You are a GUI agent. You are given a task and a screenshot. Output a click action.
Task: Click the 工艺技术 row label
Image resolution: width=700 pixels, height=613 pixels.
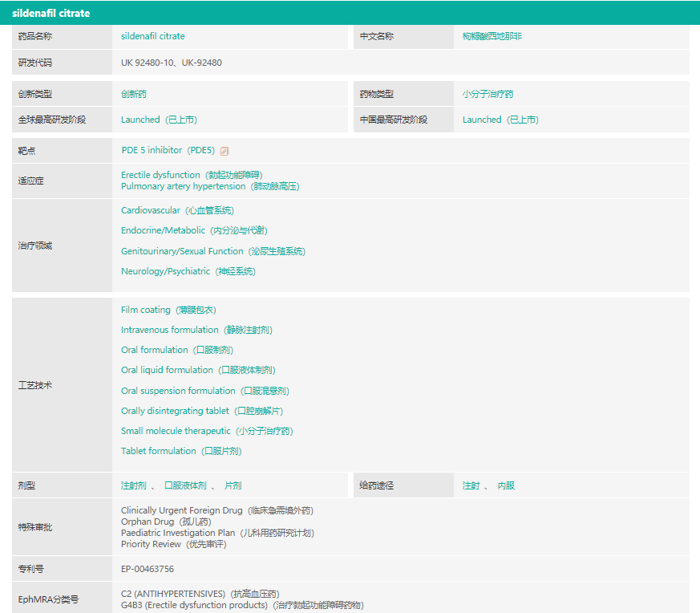click(34, 385)
